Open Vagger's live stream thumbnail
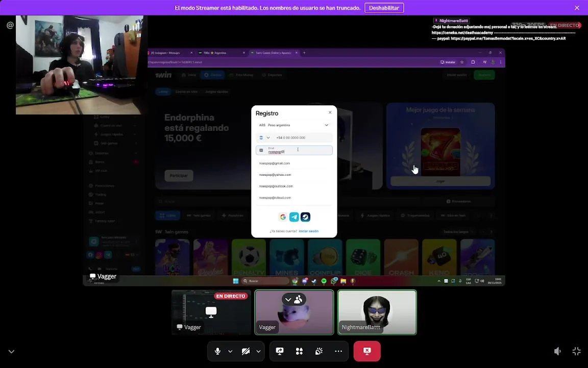 click(x=211, y=312)
